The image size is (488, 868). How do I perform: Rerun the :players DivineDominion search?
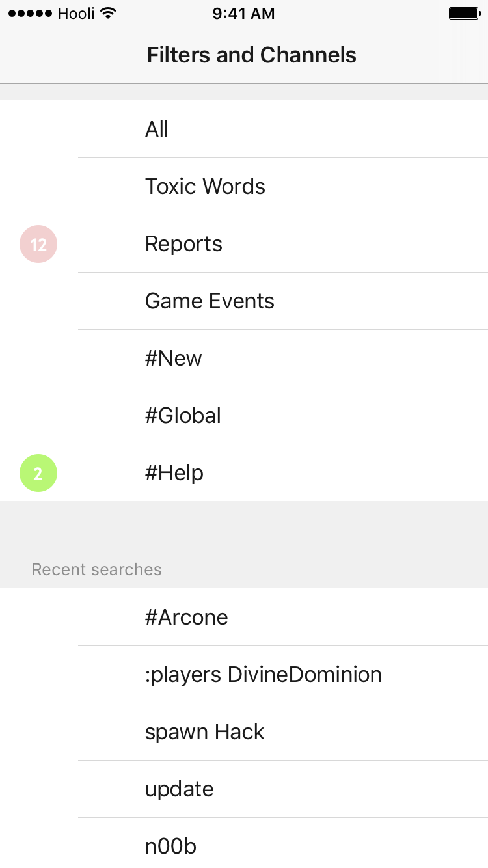244,674
